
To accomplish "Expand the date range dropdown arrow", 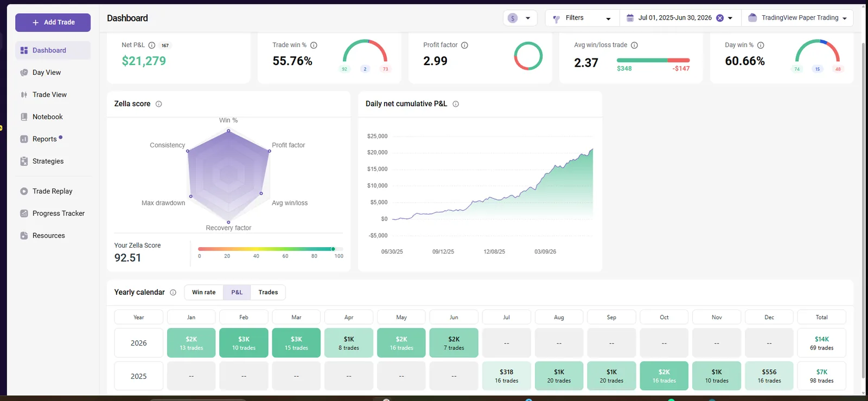I will [x=730, y=18].
